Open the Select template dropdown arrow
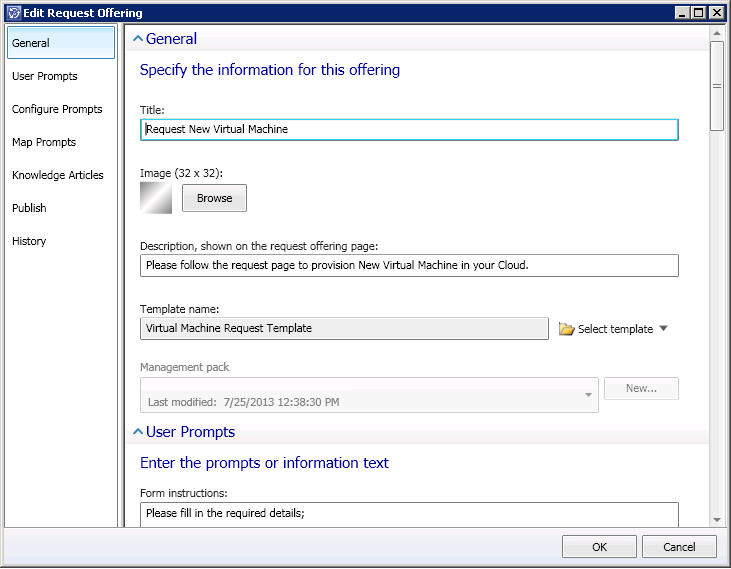This screenshot has width=731, height=569. (663, 329)
